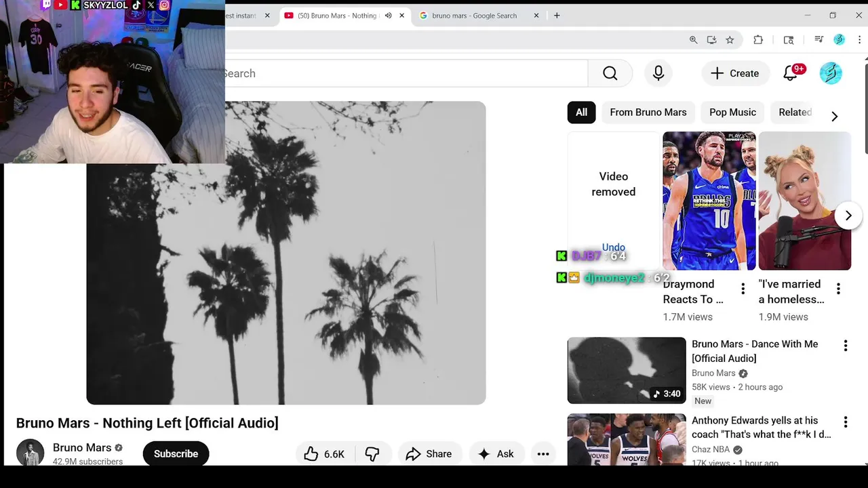Share the Nothing Left video

click(x=429, y=454)
